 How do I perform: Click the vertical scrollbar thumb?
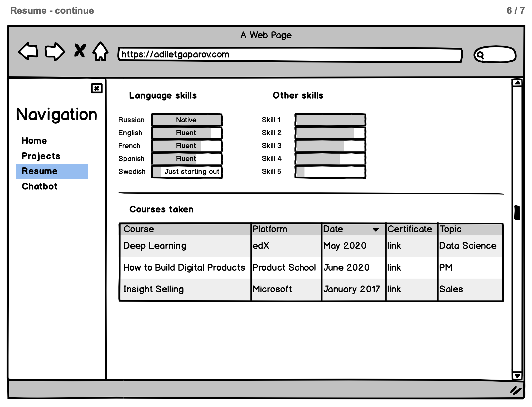pyautogui.click(x=517, y=212)
